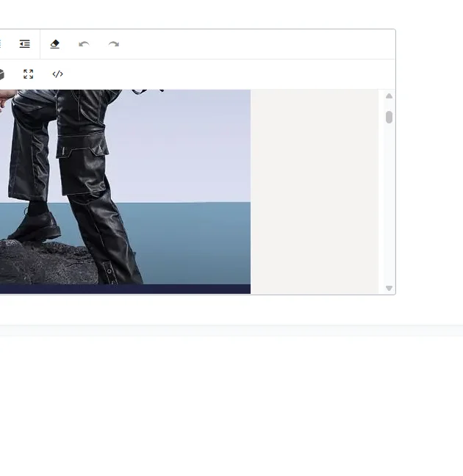
Task: Toggle fullscreen editor mode
Action: [x=28, y=74]
